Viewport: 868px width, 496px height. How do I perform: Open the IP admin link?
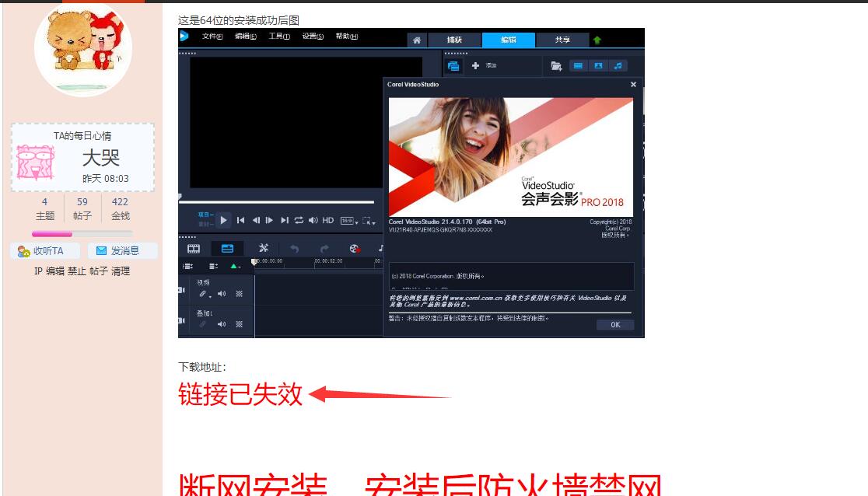pyautogui.click(x=38, y=271)
